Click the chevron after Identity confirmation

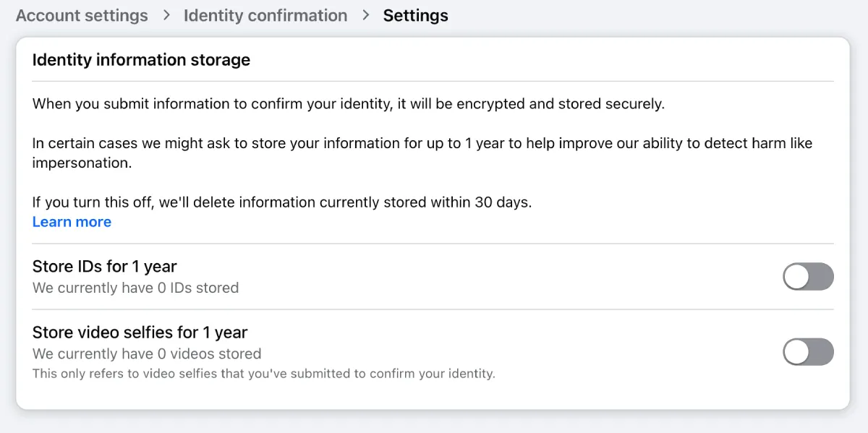366,15
